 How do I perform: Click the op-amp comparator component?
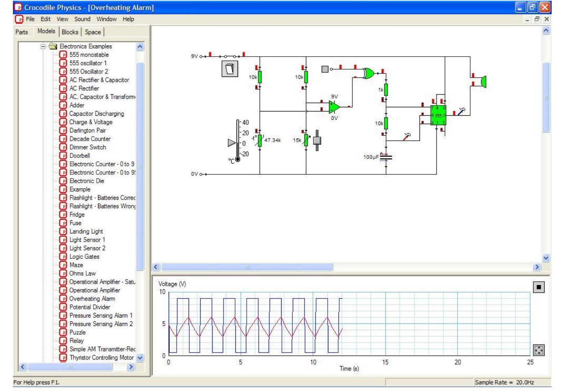click(334, 107)
